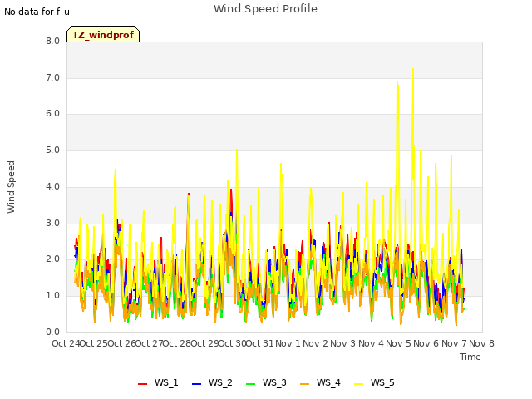Toggle WS_1 series in the legend

click(158, 382)
